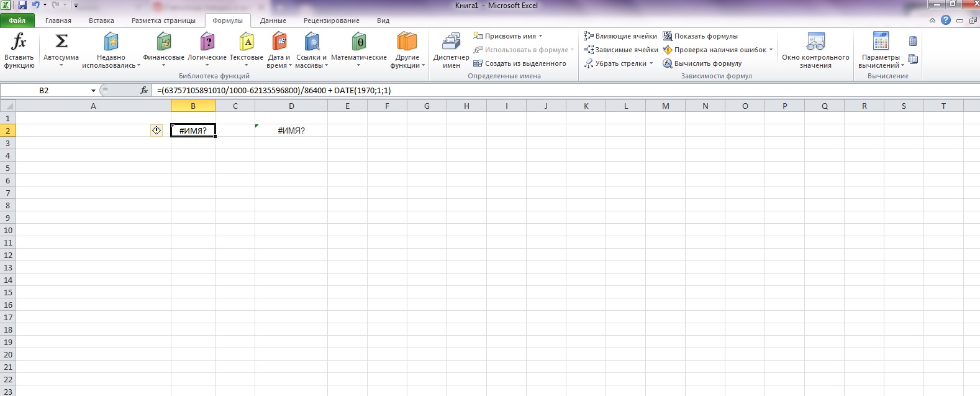Select column E header
The height and width of the screenshot is (396, 980).
[347, 106]
